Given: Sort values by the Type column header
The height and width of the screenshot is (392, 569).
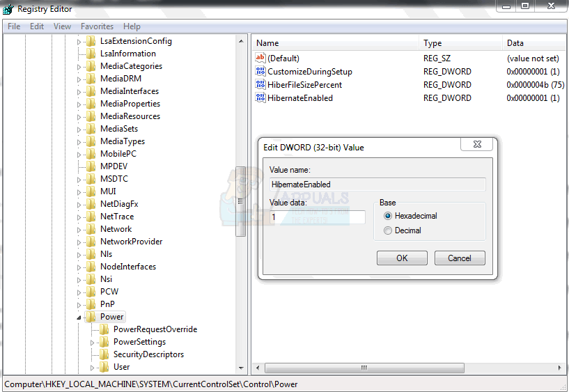Looking at the screenshot, I should point(461,43).
